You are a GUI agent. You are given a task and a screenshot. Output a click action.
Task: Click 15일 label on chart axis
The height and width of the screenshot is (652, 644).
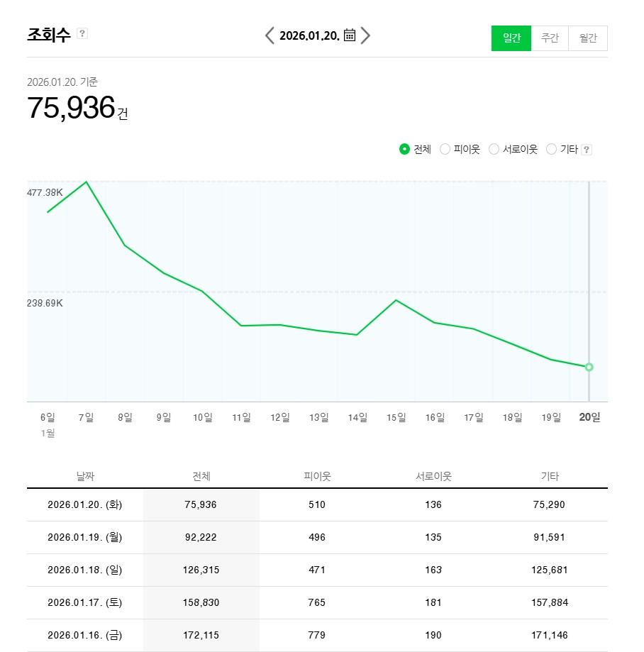click(396, 417)
